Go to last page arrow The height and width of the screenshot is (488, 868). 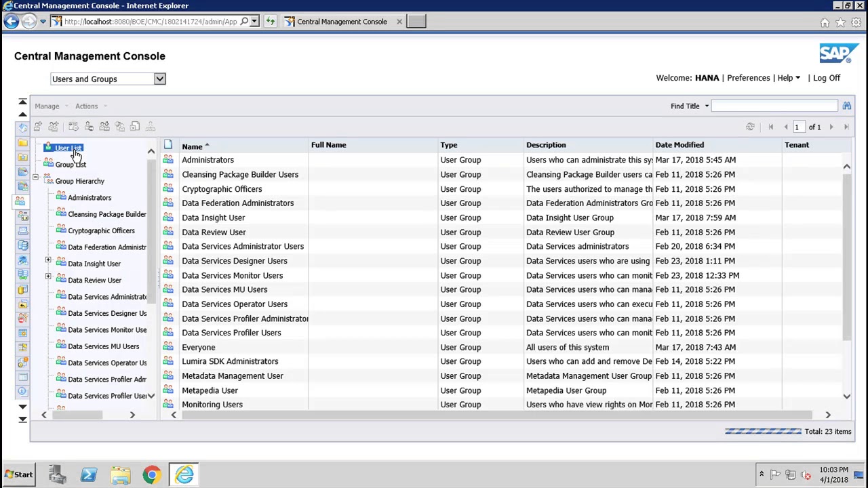[846, 127]
